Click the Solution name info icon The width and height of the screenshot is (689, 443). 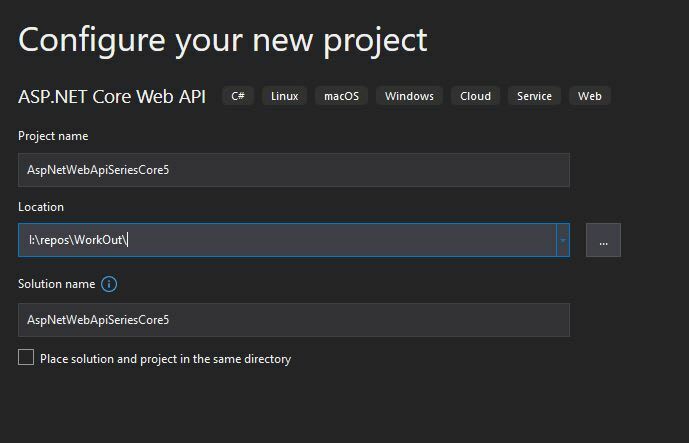(x=109, y=284)
